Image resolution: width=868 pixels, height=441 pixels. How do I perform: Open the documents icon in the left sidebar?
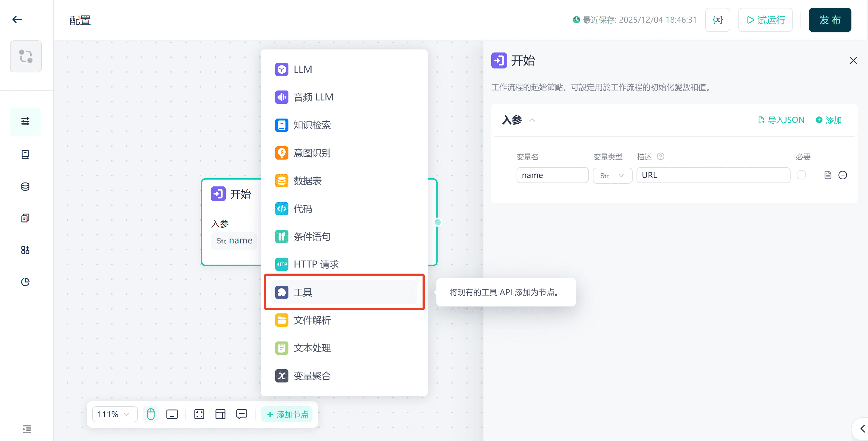click(25, 217)
